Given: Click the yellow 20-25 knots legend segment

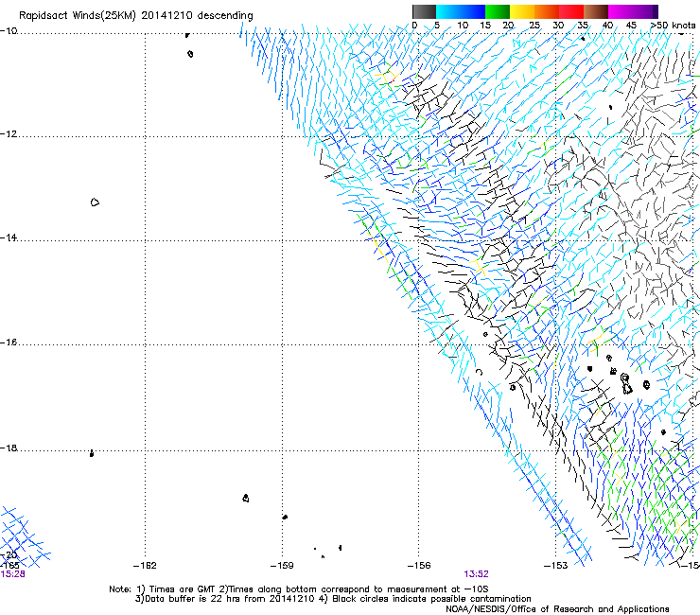Looking at the screenshot, I should 522,11.
